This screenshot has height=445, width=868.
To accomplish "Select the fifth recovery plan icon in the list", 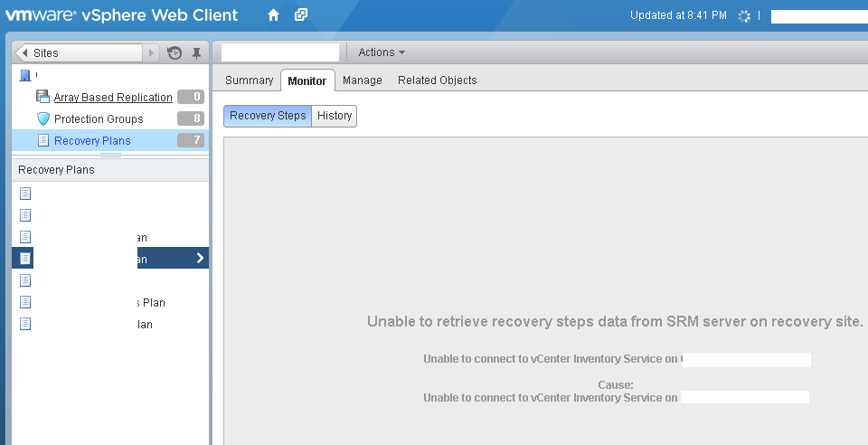I will (25, 280).
